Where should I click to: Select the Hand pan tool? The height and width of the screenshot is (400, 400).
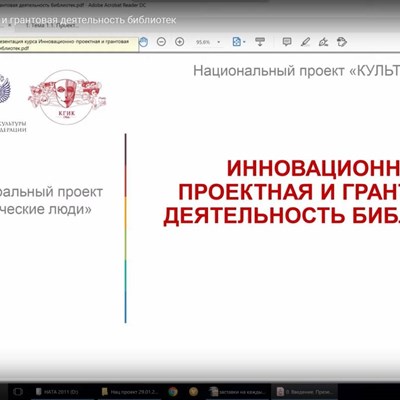tap(143, 42)
